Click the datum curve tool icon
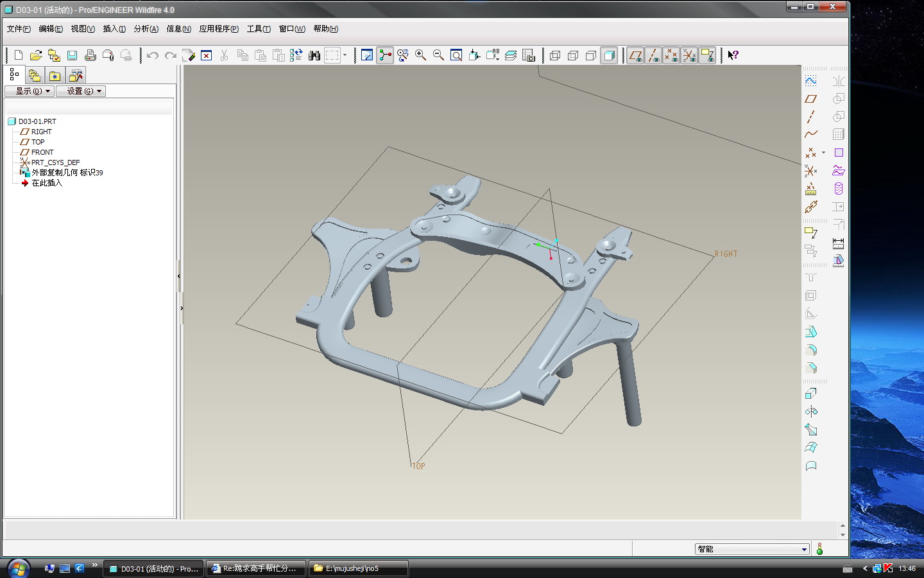Image resolution: width=924 pixels, height=578 pixels. (811, 134)
